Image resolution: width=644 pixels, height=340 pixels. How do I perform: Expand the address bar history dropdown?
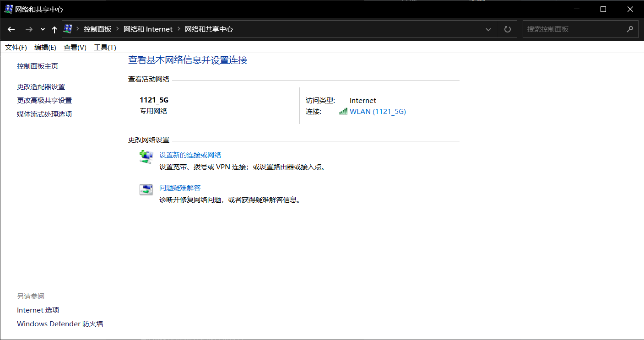(x=488, y=29)
